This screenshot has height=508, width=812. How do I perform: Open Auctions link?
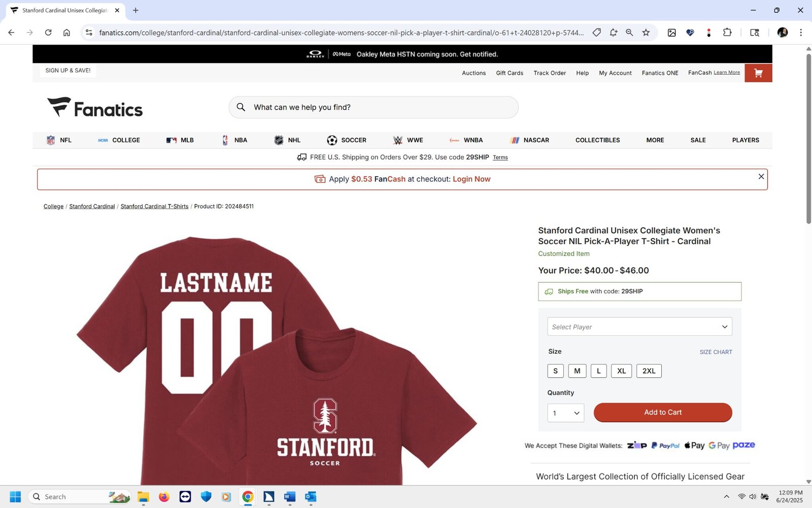tap(473, 73)
